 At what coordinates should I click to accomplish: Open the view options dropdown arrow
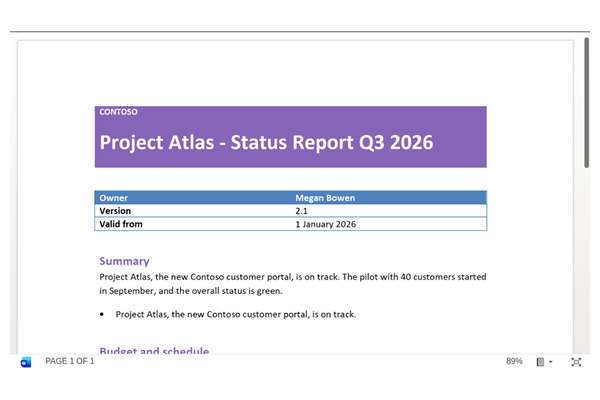click(x=551, y=362)
